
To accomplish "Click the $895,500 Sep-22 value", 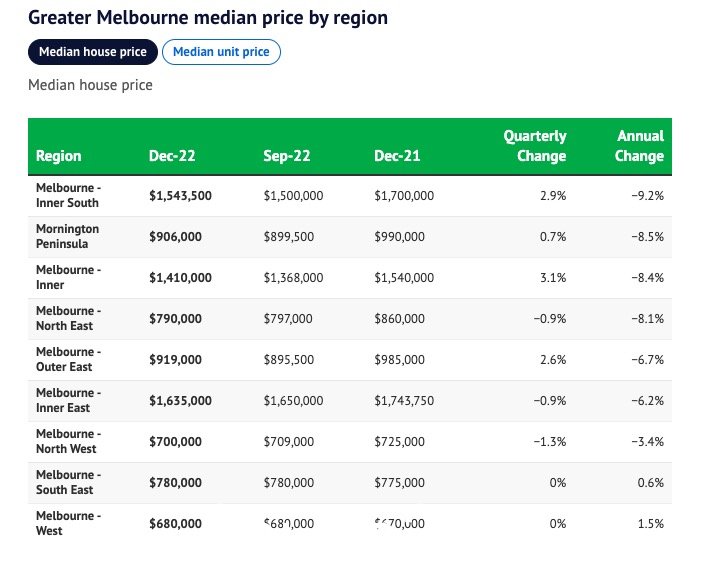I will 289,359.
